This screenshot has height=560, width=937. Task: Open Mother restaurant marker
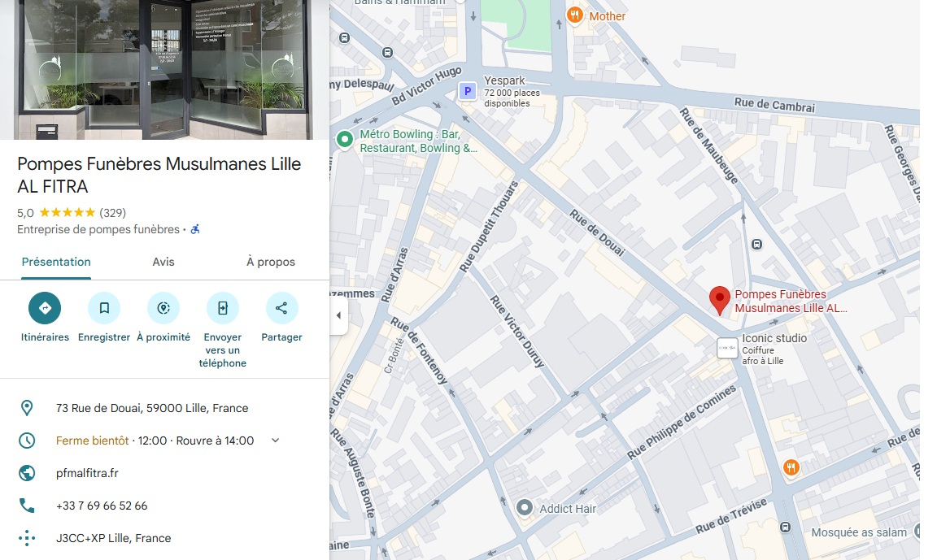[574, 15]
